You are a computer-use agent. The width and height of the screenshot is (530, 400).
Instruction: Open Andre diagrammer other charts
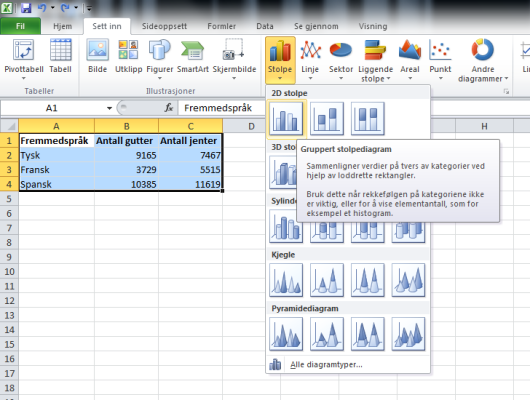(x=483, y=60)
